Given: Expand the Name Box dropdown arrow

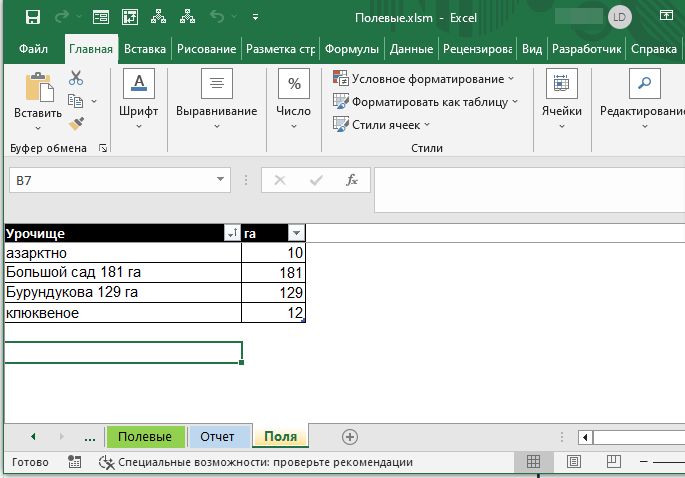Looking at the screenshot, I should 221,179.
